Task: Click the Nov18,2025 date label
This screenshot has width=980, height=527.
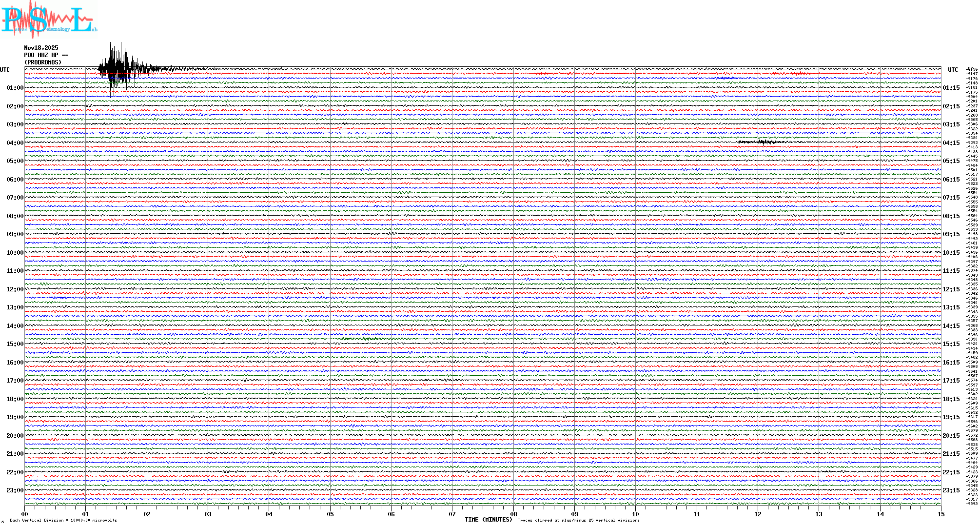Action: point(41,48)
